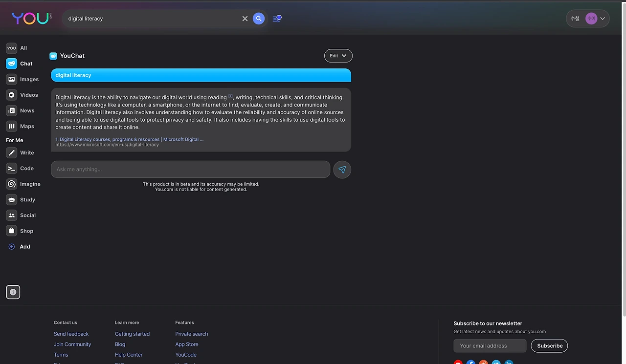
Task: Click the 'Your email address' field
Action: click(490, 346)
